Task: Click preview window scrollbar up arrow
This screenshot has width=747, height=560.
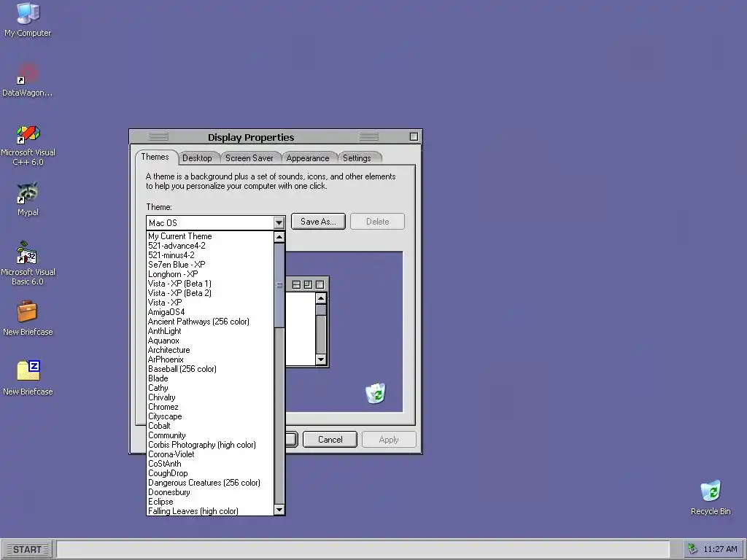Action: tap(321, 298)
